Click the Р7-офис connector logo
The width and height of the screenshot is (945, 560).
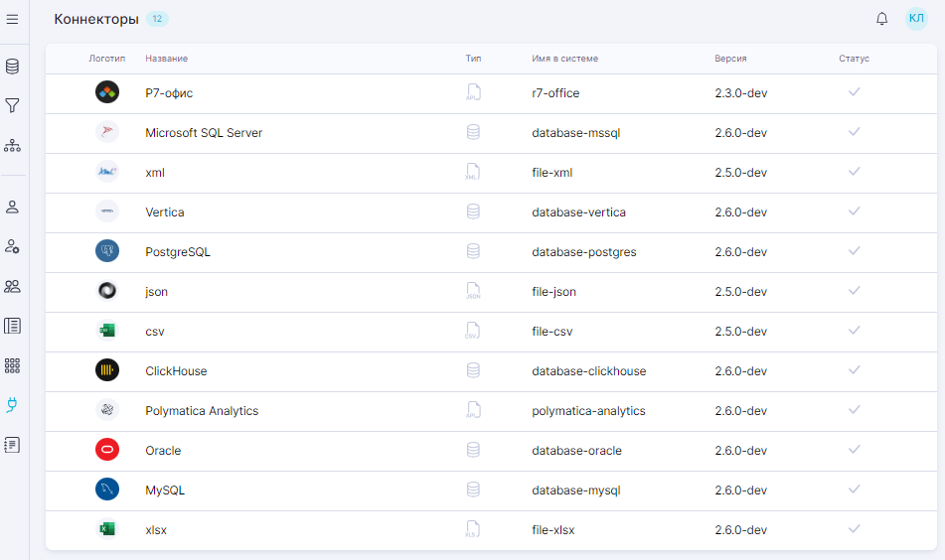point(106,93)
